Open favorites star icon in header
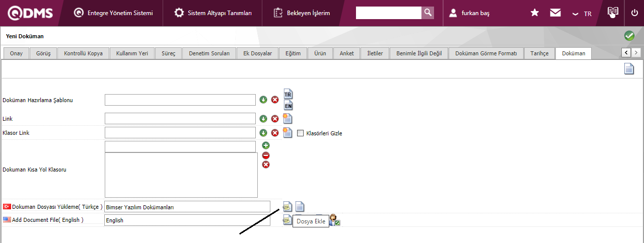644x243 pixels. click(x=535, y=13)
